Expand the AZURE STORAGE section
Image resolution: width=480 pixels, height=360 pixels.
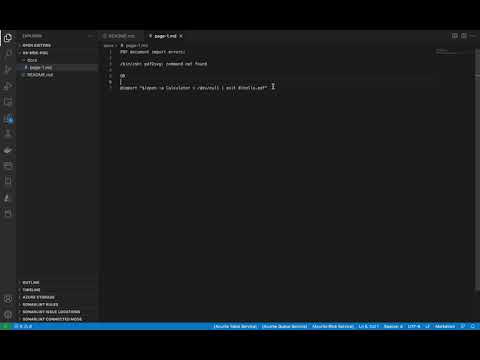tap(57, 297)
